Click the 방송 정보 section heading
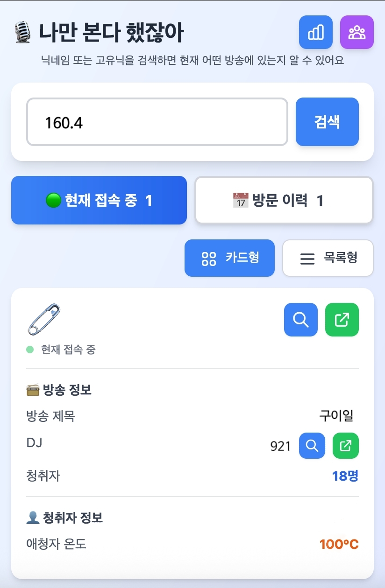385x588 pixels. 67,390
